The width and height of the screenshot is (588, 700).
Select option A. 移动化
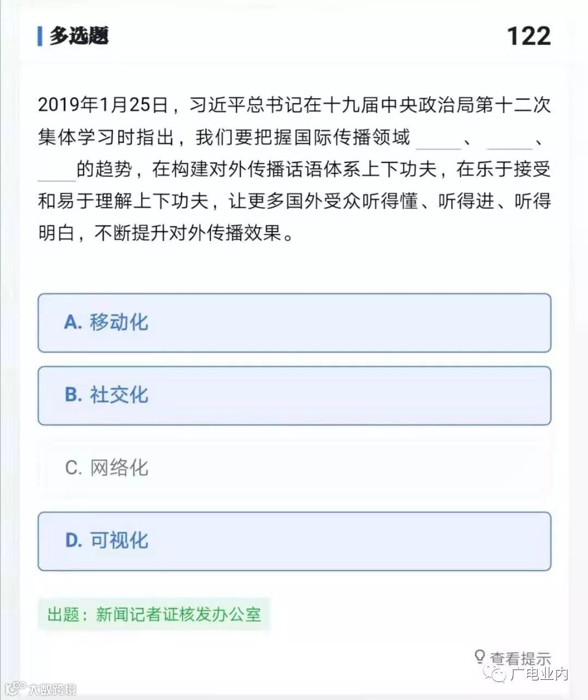(294, 322)
